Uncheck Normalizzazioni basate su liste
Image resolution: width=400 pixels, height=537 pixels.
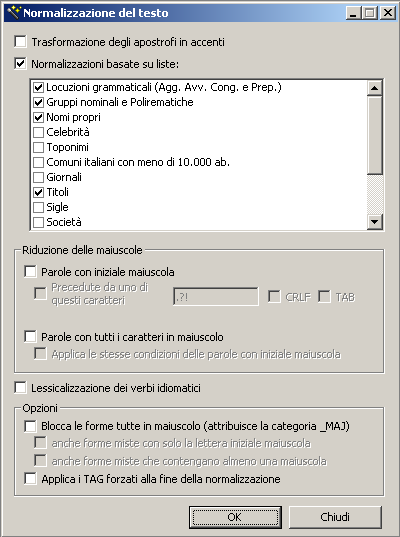tap(21, 64)
